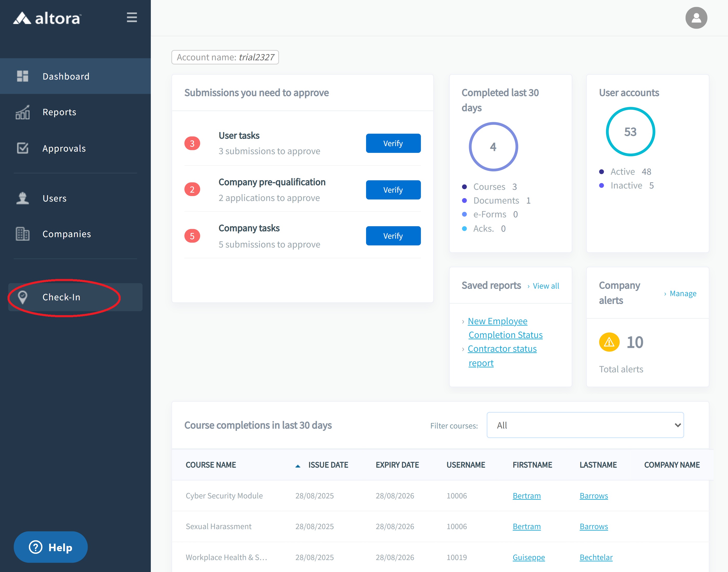
Task: Click Sexual Harassment course name
Action: coord(218,526)
